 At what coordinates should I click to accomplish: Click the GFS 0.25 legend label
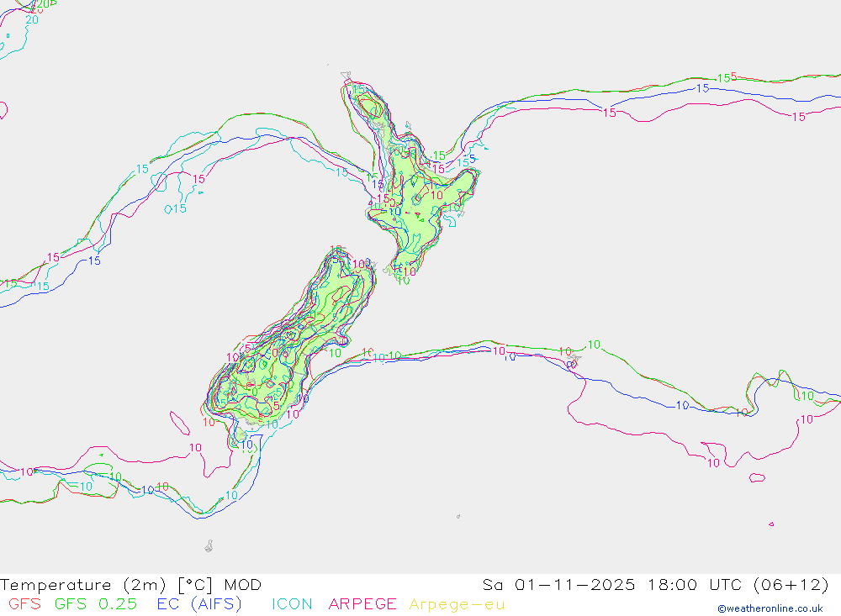[96, 603]
